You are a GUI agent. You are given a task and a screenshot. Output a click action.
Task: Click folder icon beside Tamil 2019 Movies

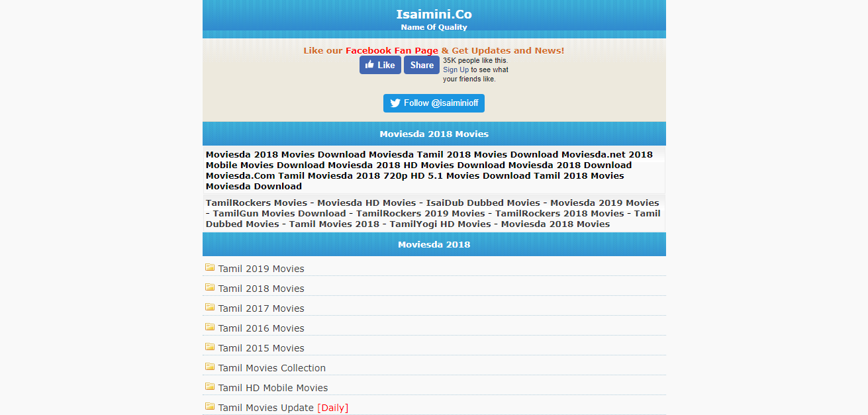[x=210, y=267]
